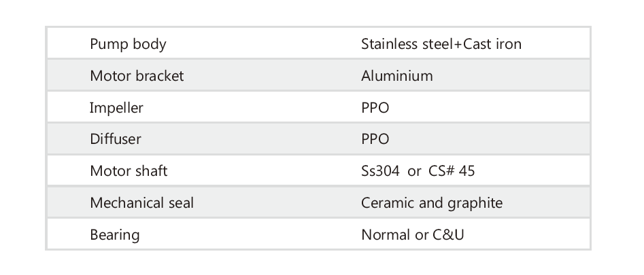Click the Bearing row label

(x=114, y=235)
